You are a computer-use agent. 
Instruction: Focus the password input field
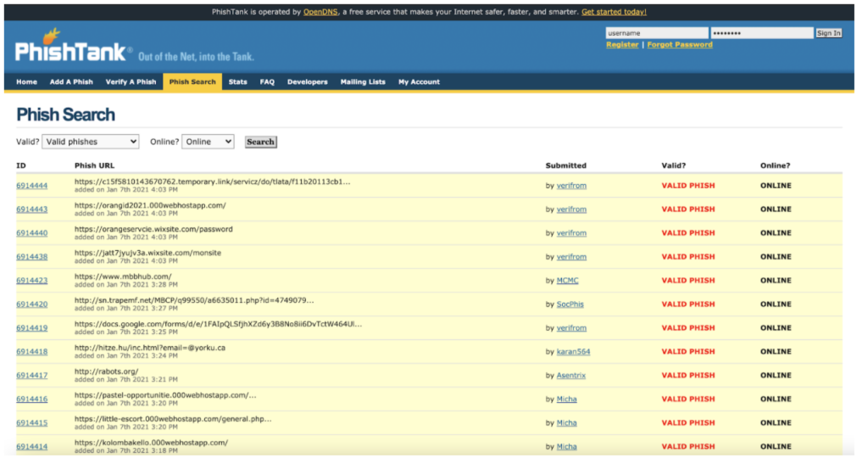pyautogui.click(x=762, y=33)
